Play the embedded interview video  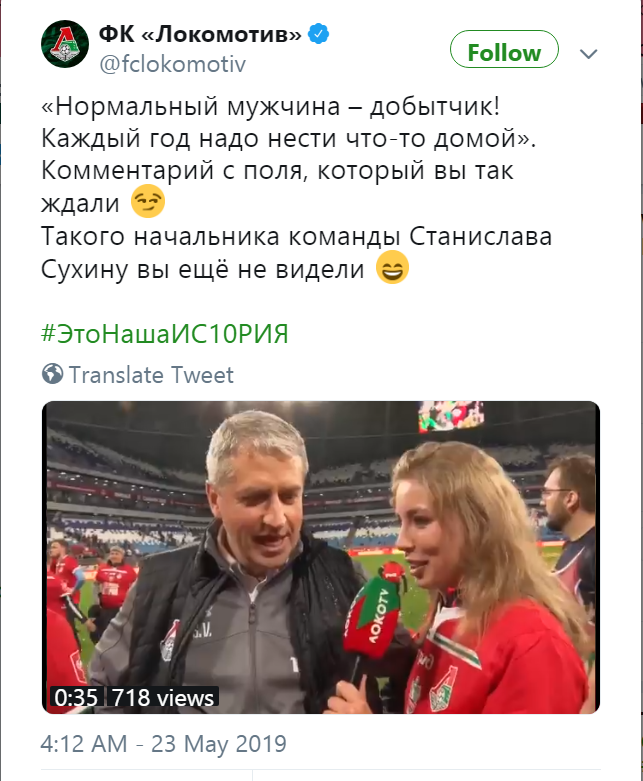click(x=321, y=557)
